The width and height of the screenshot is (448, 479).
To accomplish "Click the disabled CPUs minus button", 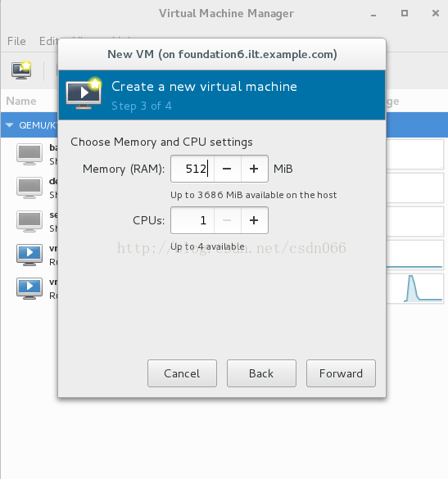I will point(228,220).
